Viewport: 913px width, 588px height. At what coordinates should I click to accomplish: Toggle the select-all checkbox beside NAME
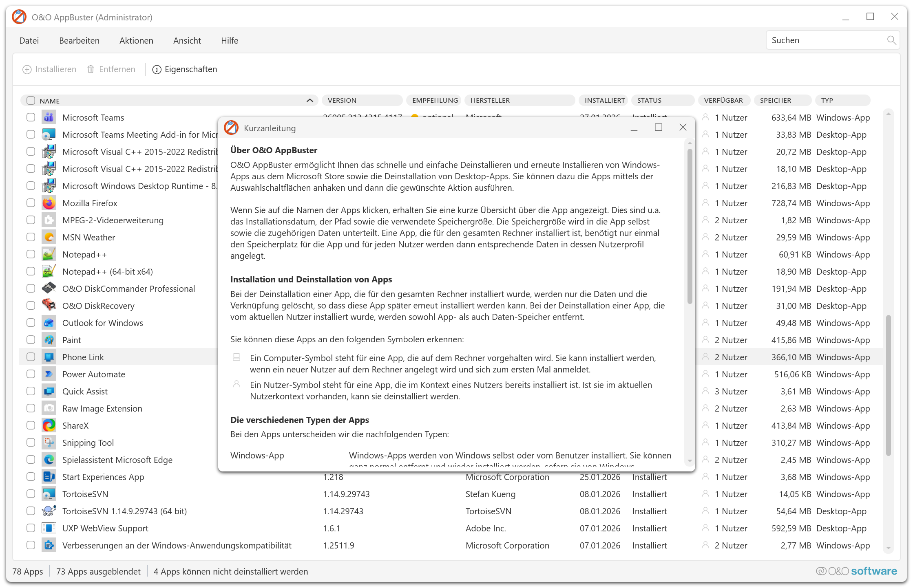31,101
